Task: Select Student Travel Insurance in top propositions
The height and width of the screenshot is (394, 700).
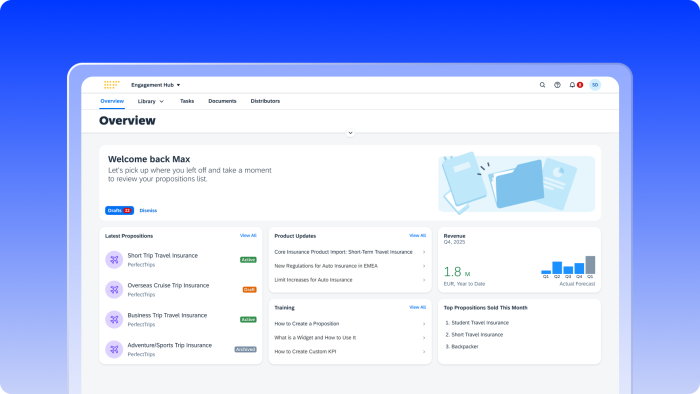Action: click(x=480, y=323)
